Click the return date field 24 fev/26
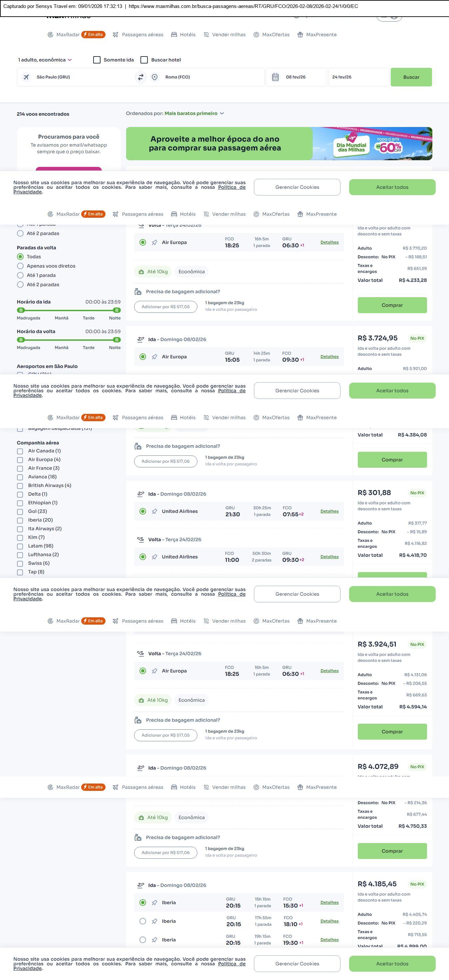449x980 pixels. pos(358,77)
